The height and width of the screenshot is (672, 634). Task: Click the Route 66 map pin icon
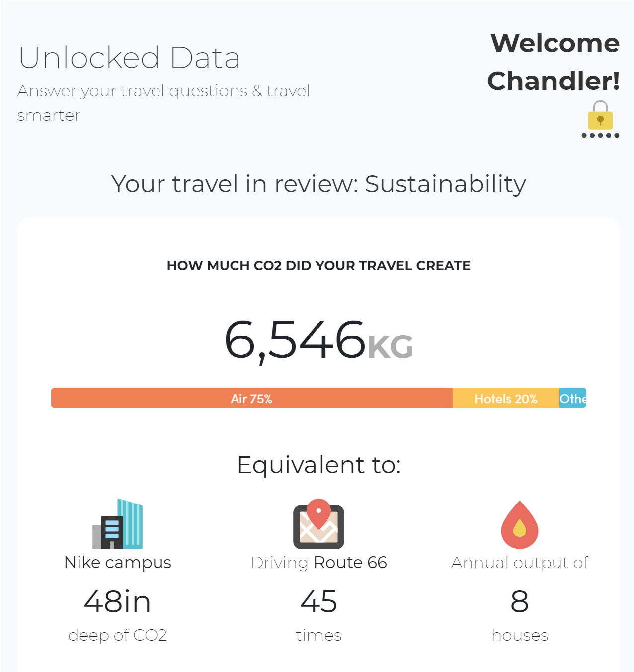point(318,524)
